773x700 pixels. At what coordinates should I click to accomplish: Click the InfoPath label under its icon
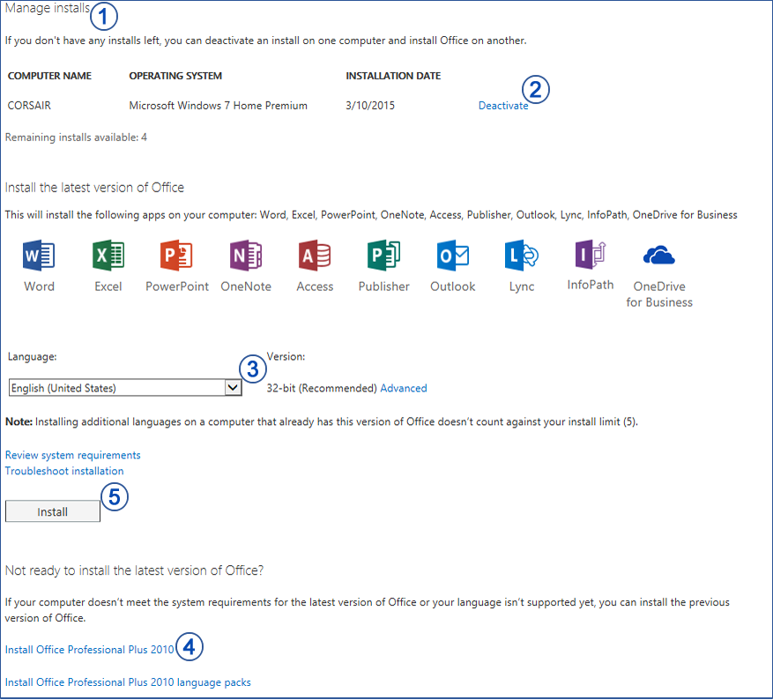coord(590,285)
